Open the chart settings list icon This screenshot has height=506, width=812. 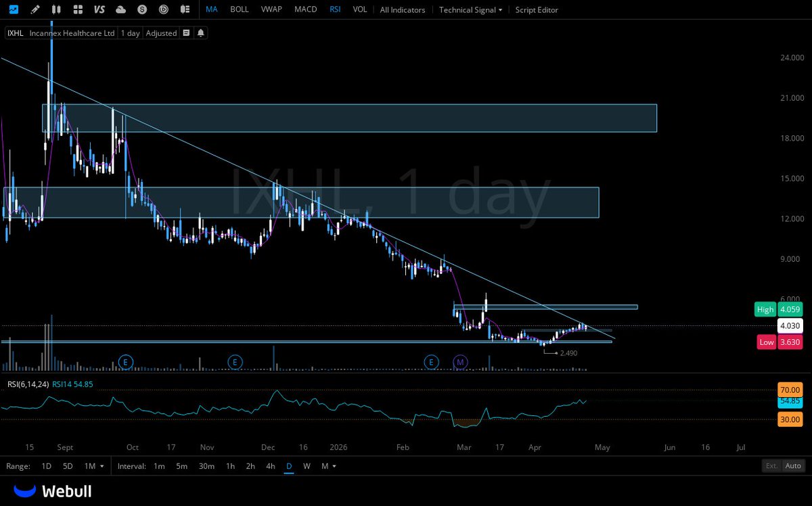185,9
